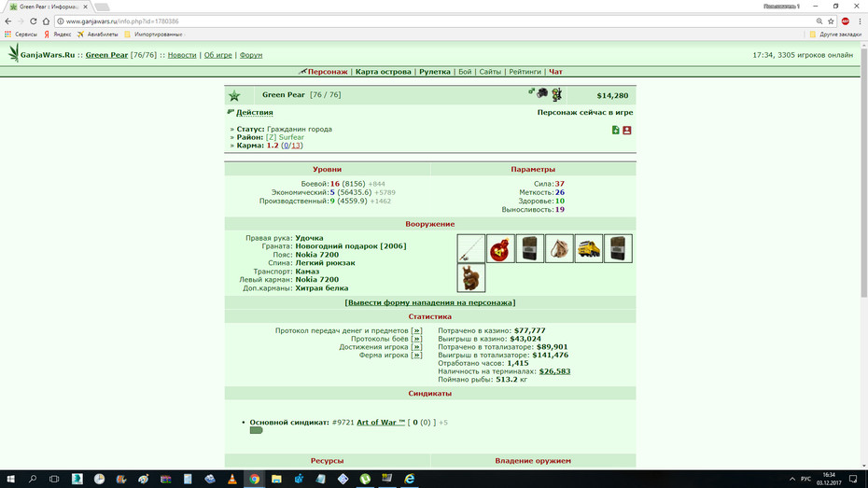Viewport: 868px width, 488px height.
Task: Open Internet Explorer from the taskbar
Action: 409,479
